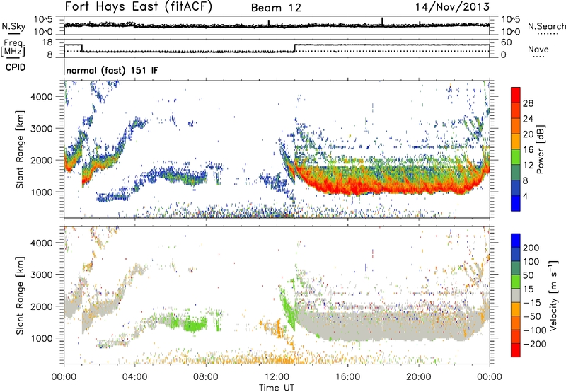Click the 'Time UT' axis label

click(277, 388)
